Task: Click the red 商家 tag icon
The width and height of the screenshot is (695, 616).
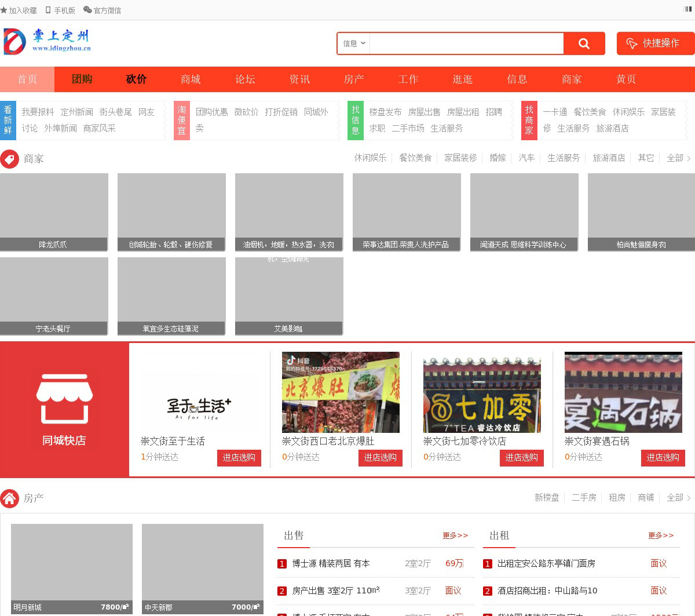Action: [x=9, y=159]
